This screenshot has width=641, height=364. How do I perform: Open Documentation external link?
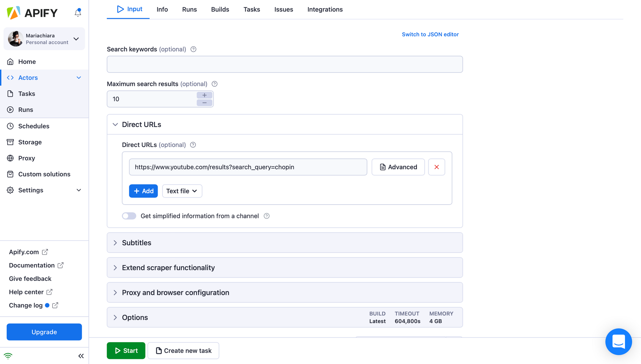click(36, 265)
